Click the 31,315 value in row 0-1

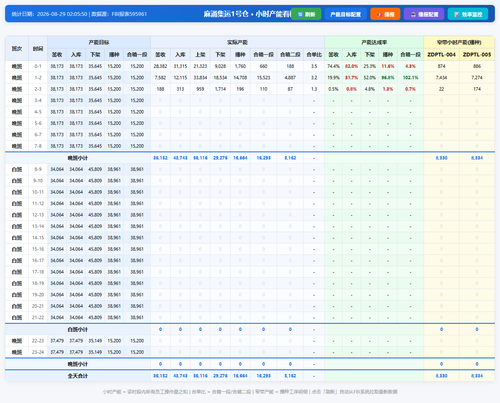click(x=180, y=66)
